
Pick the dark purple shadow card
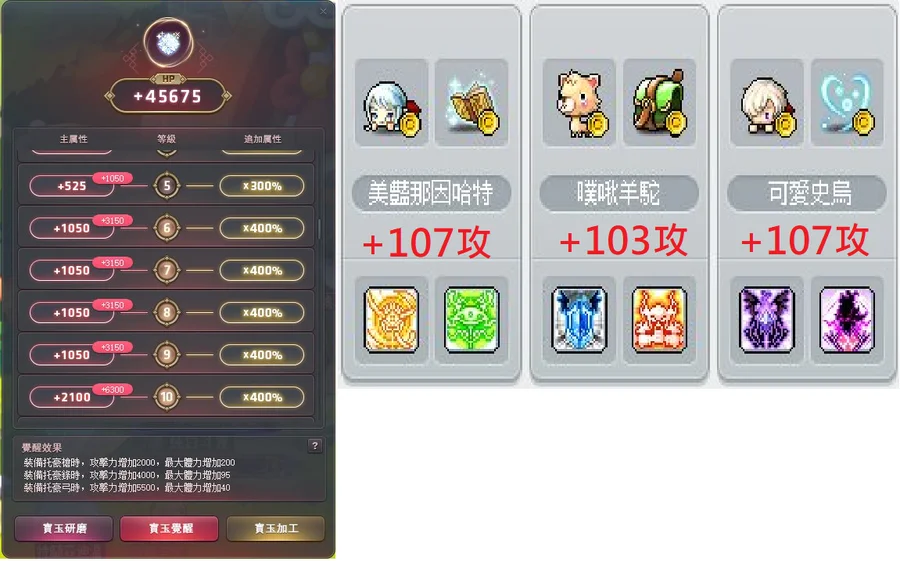pyautogui.click(x=847, y=320)
